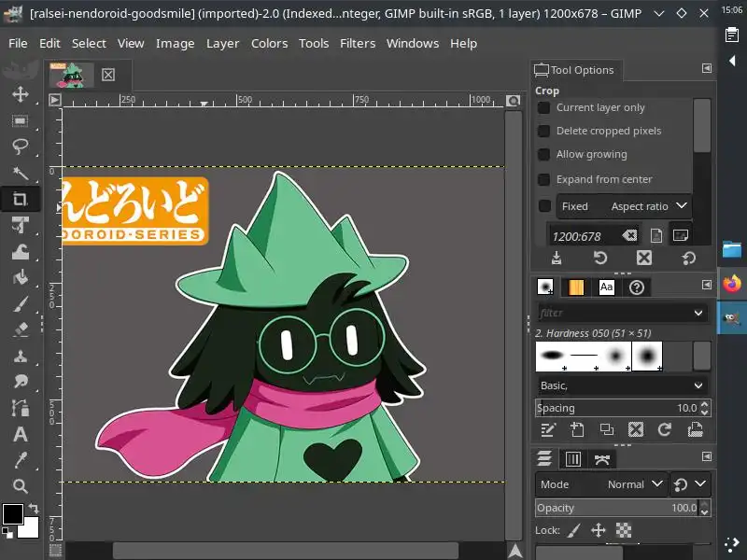Image resolution: width=747 pixels, height=560 pixels.
Task: Toggle Lock alpha channel checkerboard
Action: tap(623, 530)
